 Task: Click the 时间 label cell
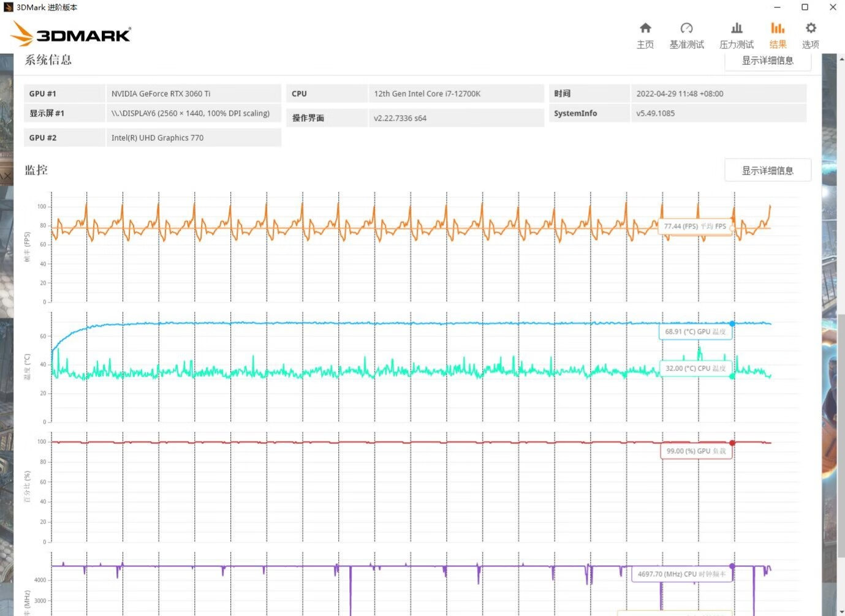pos(589,94)
